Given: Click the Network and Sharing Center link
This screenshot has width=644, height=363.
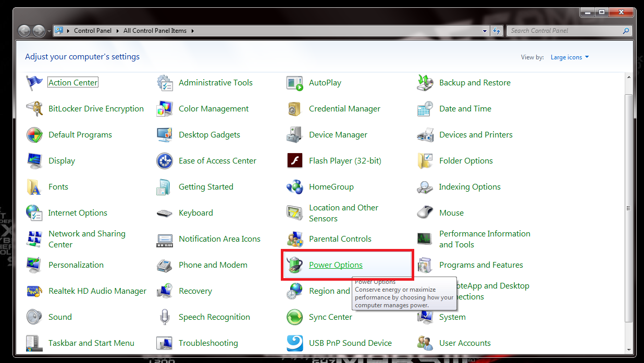Looking at the screenshot, I should [87, 239].
